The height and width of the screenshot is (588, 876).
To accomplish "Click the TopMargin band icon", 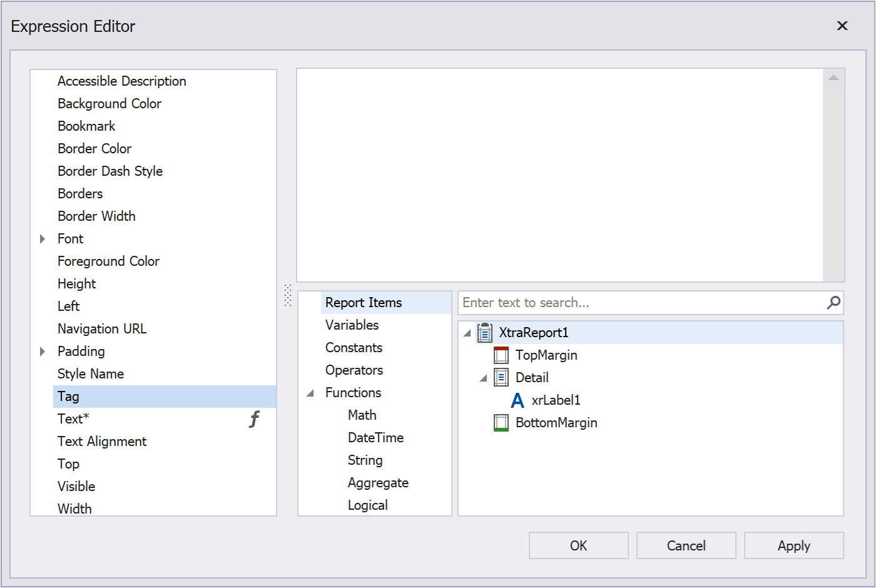I will click(x=501, y=355).
